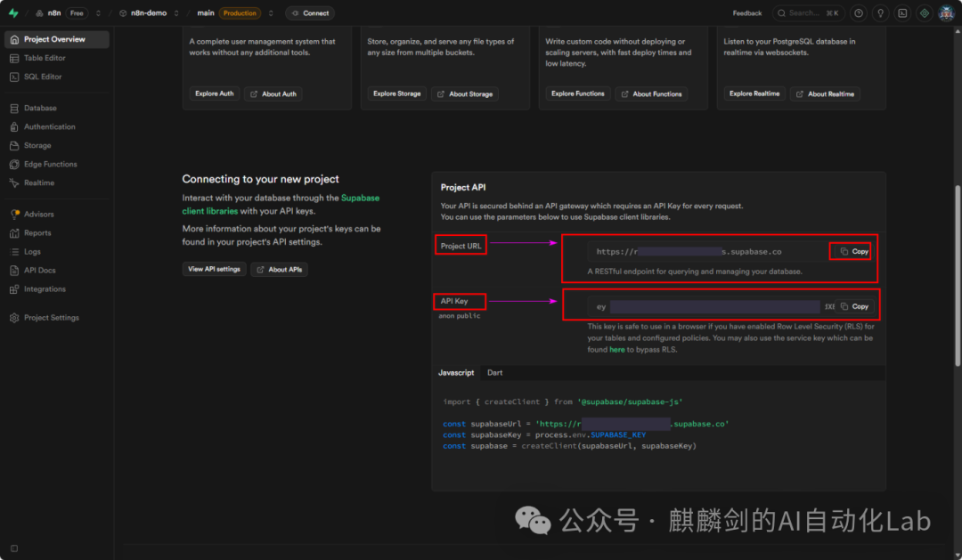This screenshot has width=962, height=560.
Task: Open the inline SQL terminal icon
Action: point(902,12)
